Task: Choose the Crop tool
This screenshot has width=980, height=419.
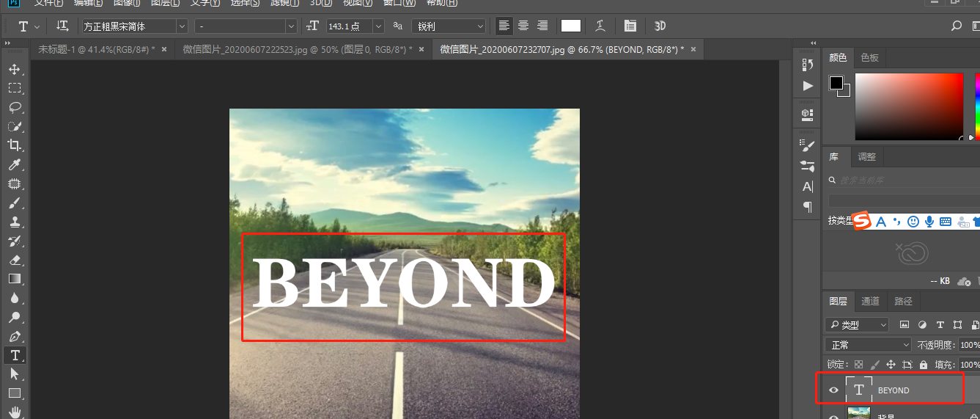Action: pos(14,145)
